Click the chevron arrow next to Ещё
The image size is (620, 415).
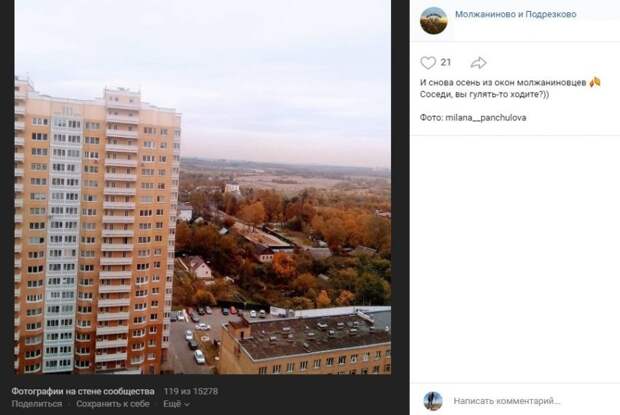187,404
